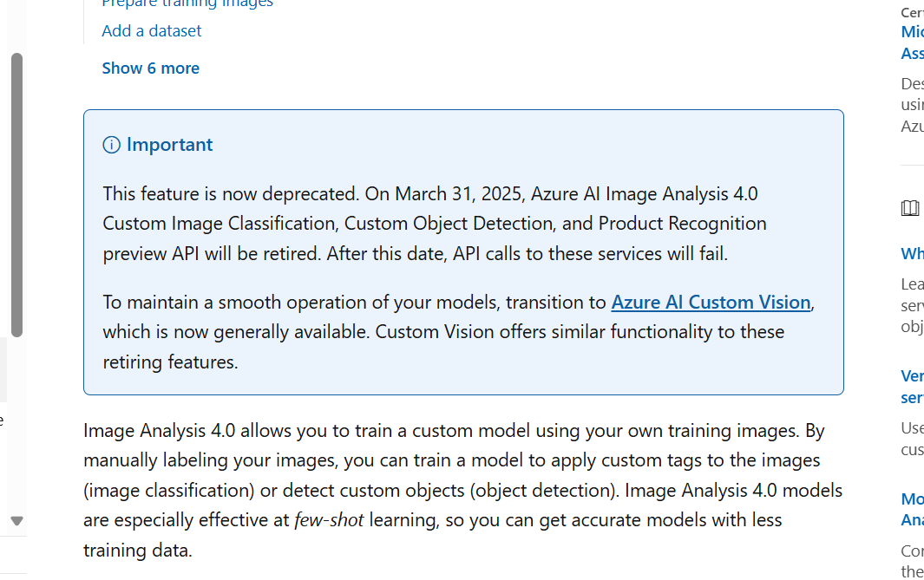Click the italic few-shot term
Screen dimensions: 924x580
(x=329, y=520)
